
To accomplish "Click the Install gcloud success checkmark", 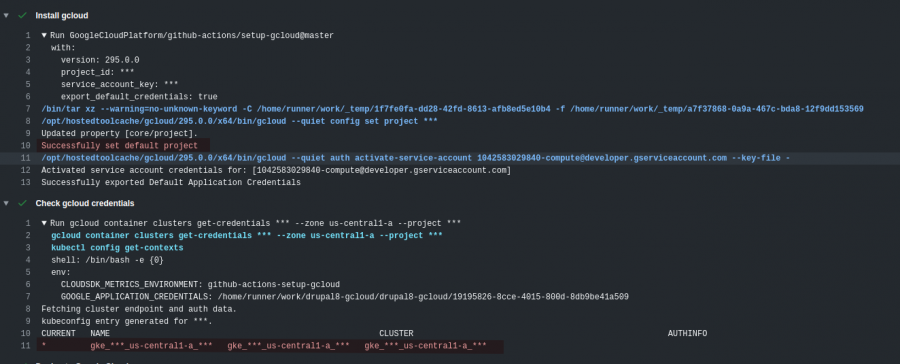I will 22,16.
